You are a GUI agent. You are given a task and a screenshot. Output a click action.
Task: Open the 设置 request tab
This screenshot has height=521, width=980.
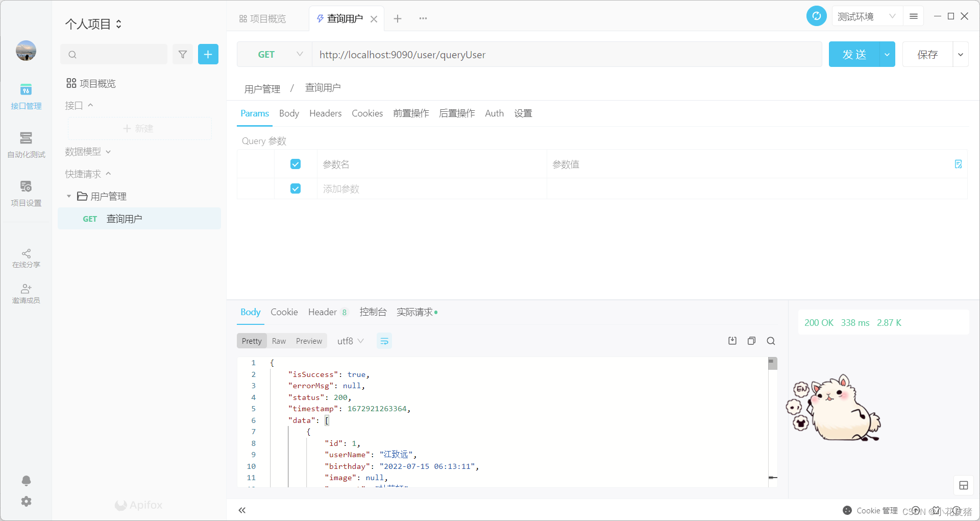(523, 113)
